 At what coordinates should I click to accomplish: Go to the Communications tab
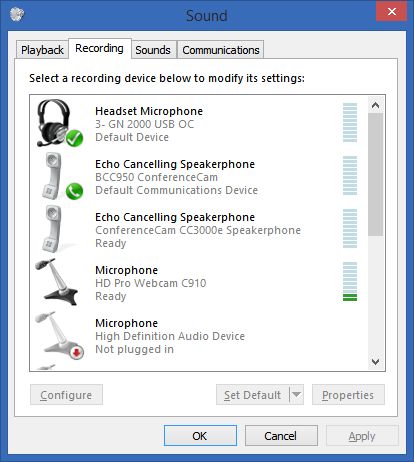(221, 50)
